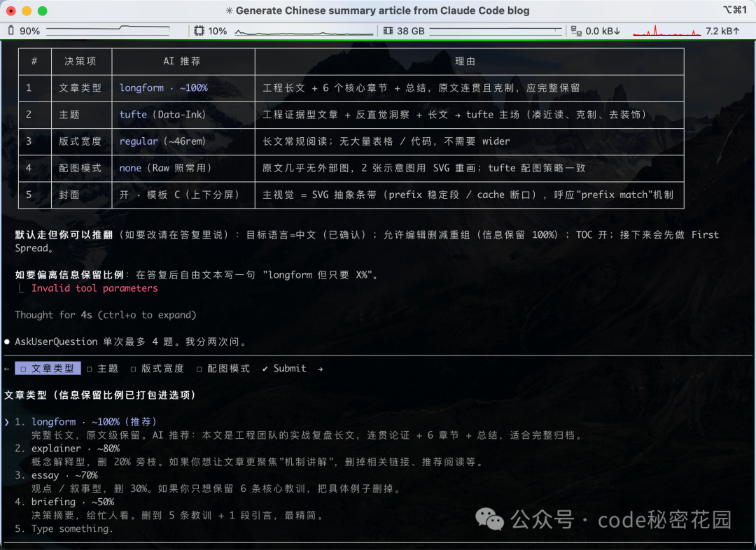756x550 pixels.
Task: Switch to the 文章类型 tab
Action: (x=48, y=368)
